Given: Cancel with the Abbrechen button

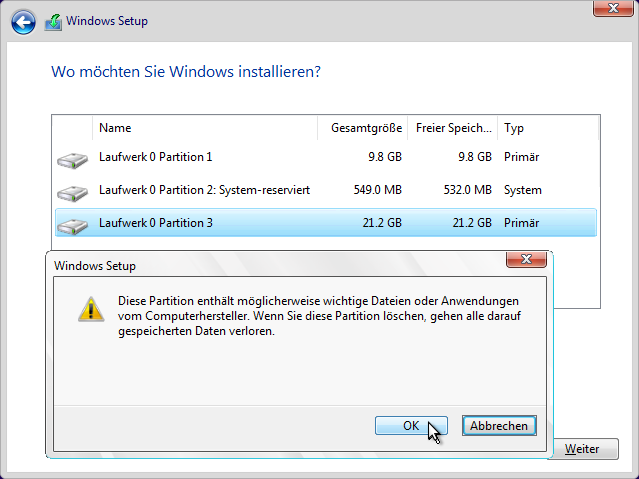Looking at the screenshot, I should tap(499, 426).
